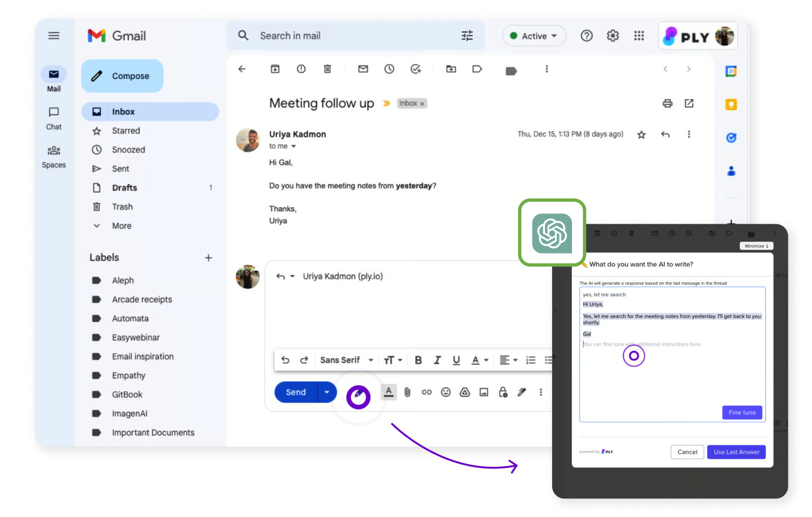Reply to Uriya Kadmon's message arrow
This screenshot has width=812, height=517.
[x=665, y=134]
